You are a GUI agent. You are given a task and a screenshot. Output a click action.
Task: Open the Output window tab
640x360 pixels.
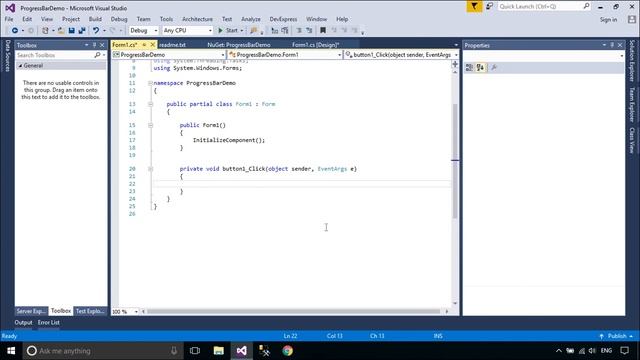point(23,322)
